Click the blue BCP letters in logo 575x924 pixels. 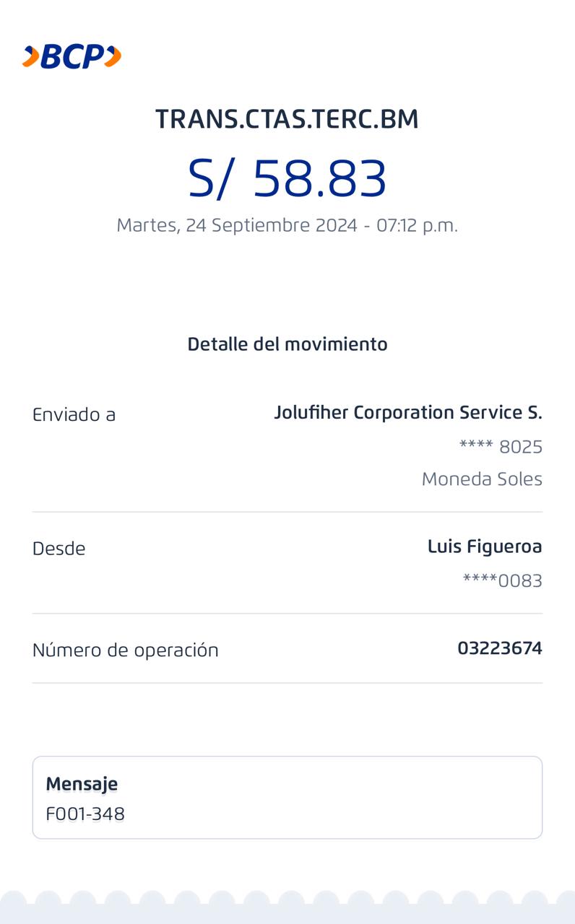click(x=71, y=56)
